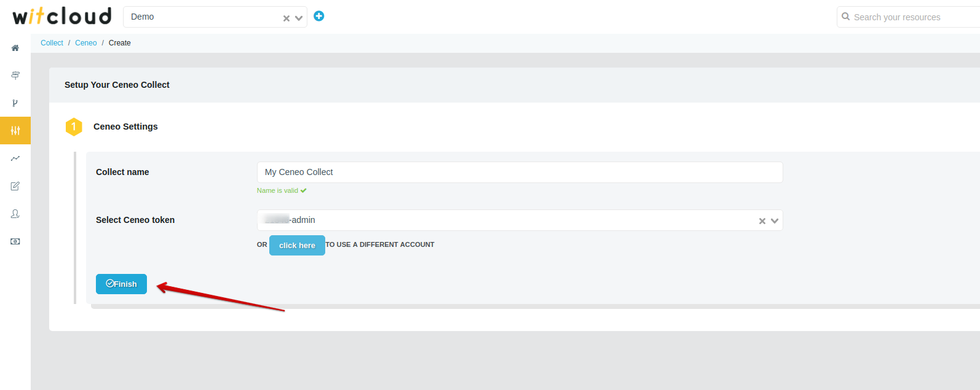This screenshot has width=980, height=390.
Task: Click the Finish button
Action: pos(121,284)
